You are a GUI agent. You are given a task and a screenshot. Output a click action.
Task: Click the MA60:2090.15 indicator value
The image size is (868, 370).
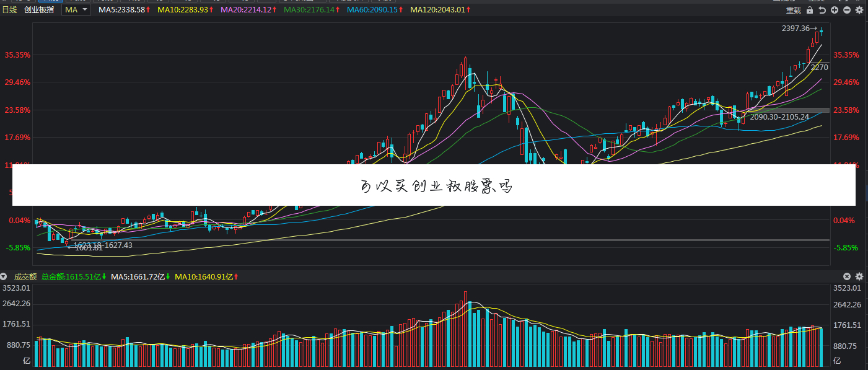coord(373,10)
